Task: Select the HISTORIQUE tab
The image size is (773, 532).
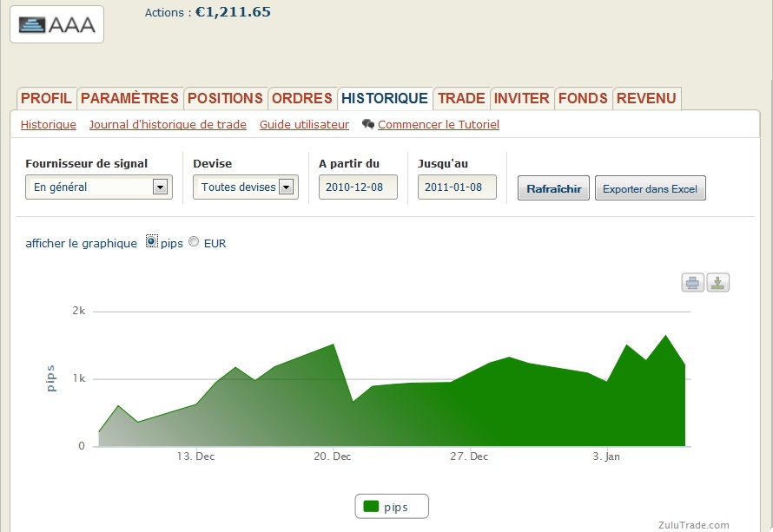Action: [385, 98]
